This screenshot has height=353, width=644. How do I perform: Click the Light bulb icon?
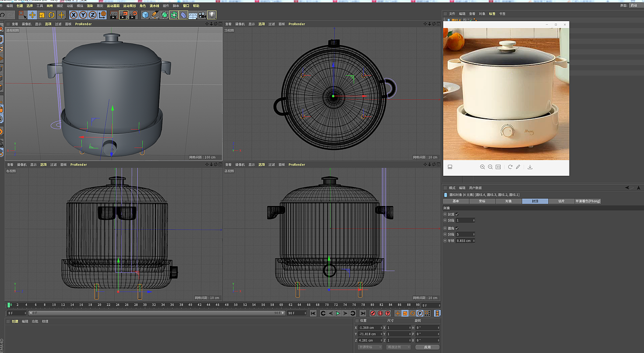tap(212, 15)
